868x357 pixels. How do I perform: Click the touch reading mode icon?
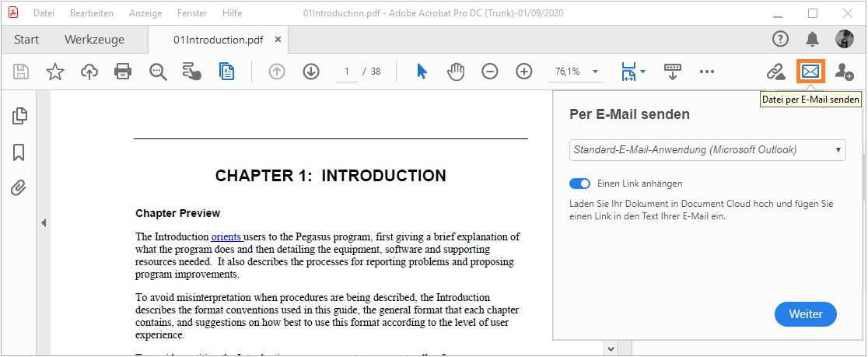(x=192, y=72)
